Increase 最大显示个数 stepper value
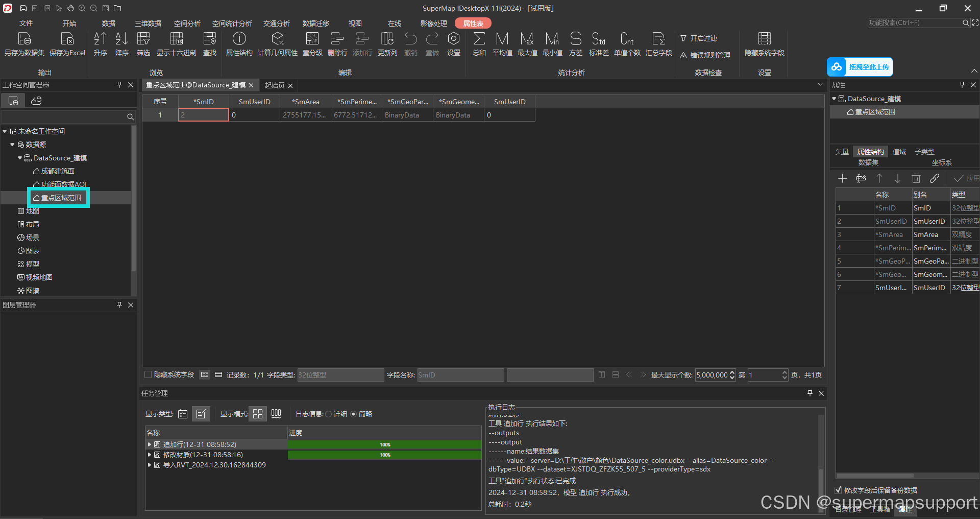 732,372
